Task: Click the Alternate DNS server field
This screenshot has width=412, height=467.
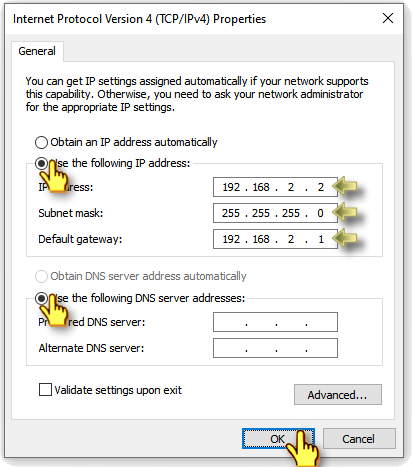Action: [275, 348]
